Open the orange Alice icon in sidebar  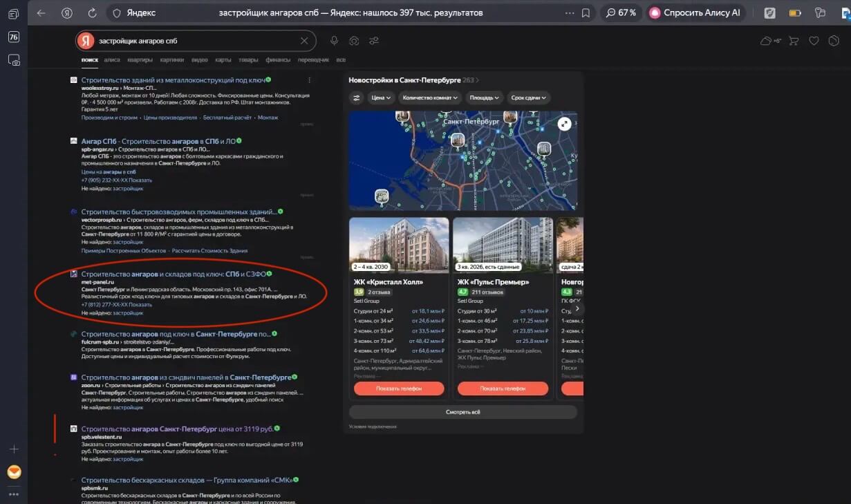click(x=14, y=472)
